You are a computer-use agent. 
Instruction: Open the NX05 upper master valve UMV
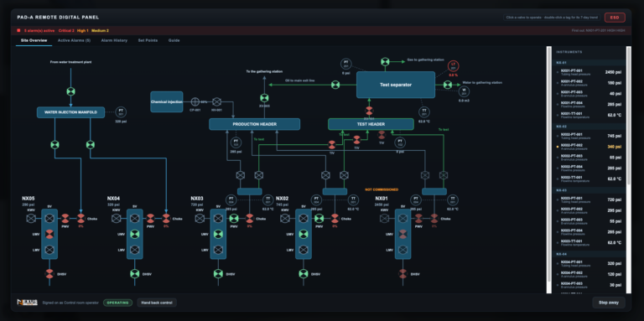coord(49,234)
